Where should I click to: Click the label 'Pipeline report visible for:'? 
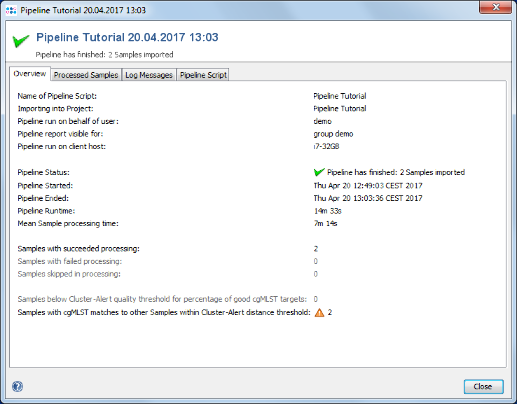click(x=60, y=134)
